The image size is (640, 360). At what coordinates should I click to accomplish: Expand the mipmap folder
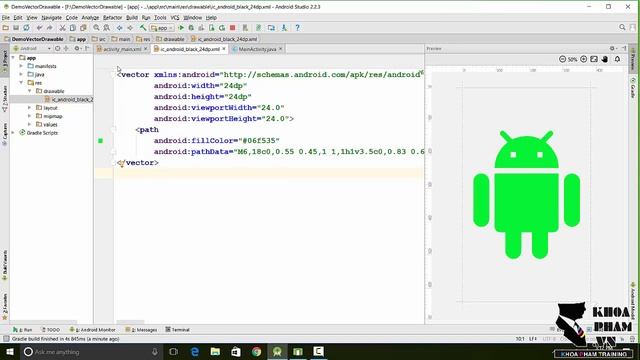[29, 116]
